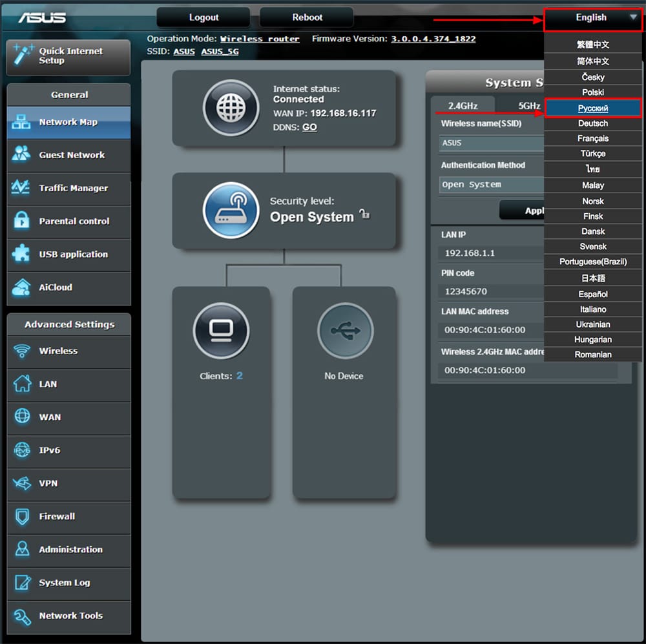Click the ASUS logo
Screen dimensions: 646x644
tap(42, 17)
